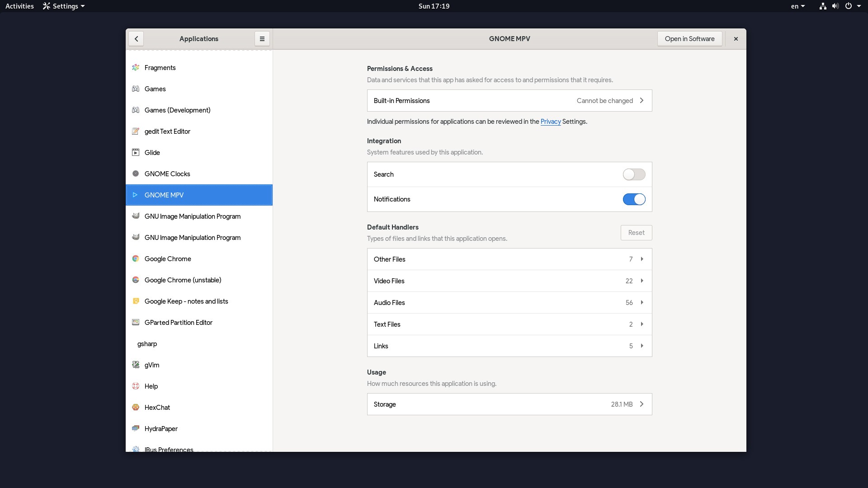Click the Open in Software button
868x488 pixels.
pyautogui.click(x=689, y=39)
